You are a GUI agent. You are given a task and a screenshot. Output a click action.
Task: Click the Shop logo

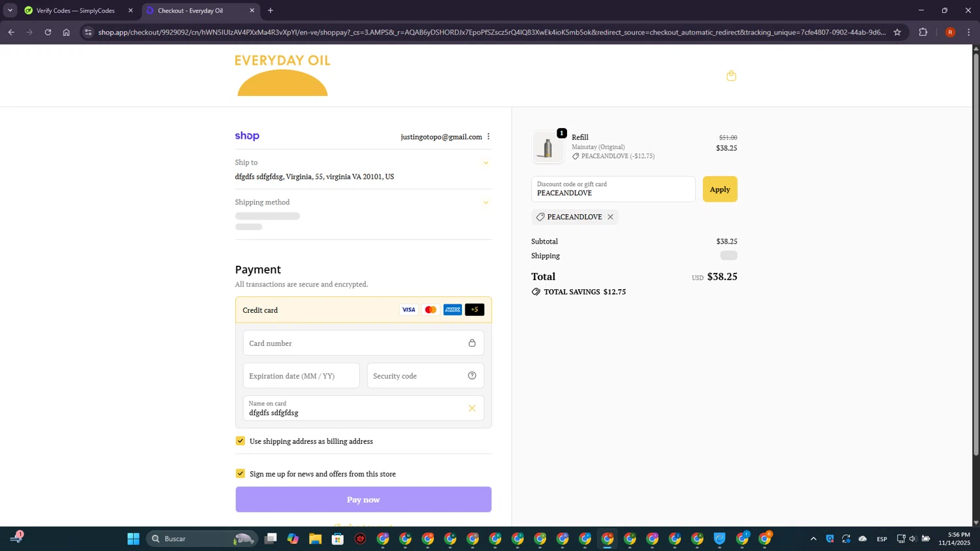tap(247, 136)
